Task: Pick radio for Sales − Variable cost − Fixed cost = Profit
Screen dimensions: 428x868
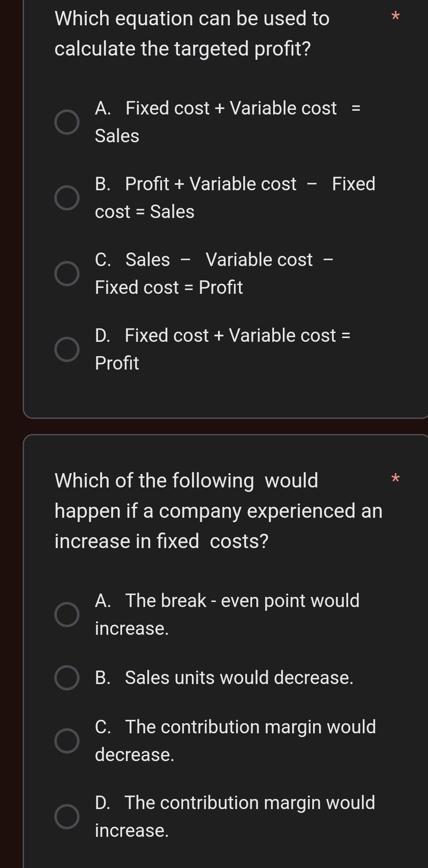Action: 67,274
